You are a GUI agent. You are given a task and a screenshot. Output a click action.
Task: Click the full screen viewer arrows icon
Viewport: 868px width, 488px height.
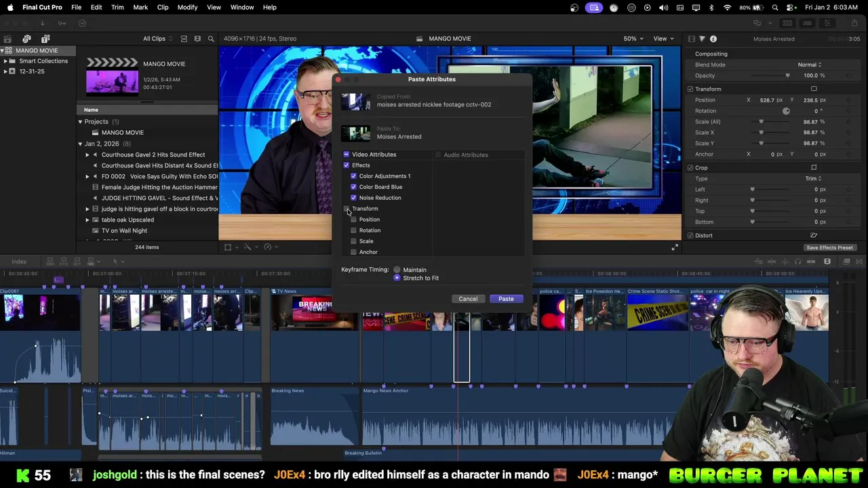(x=675, y=247)
